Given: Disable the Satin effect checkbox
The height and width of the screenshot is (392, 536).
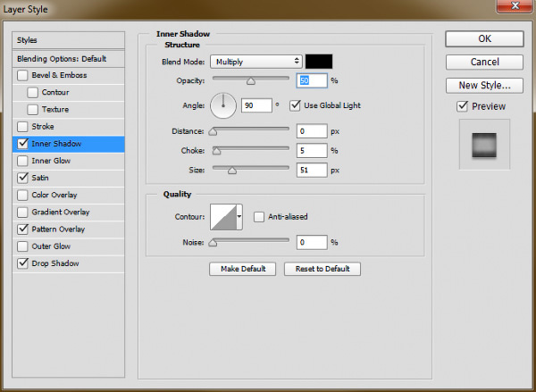Looking at the screenshot, I should pos(22,178).
